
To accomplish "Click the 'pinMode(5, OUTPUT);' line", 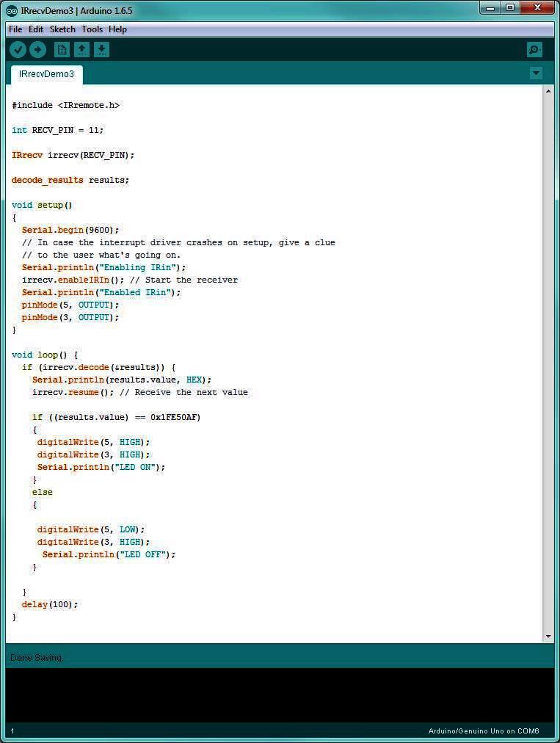I will [x=70, y=305].
